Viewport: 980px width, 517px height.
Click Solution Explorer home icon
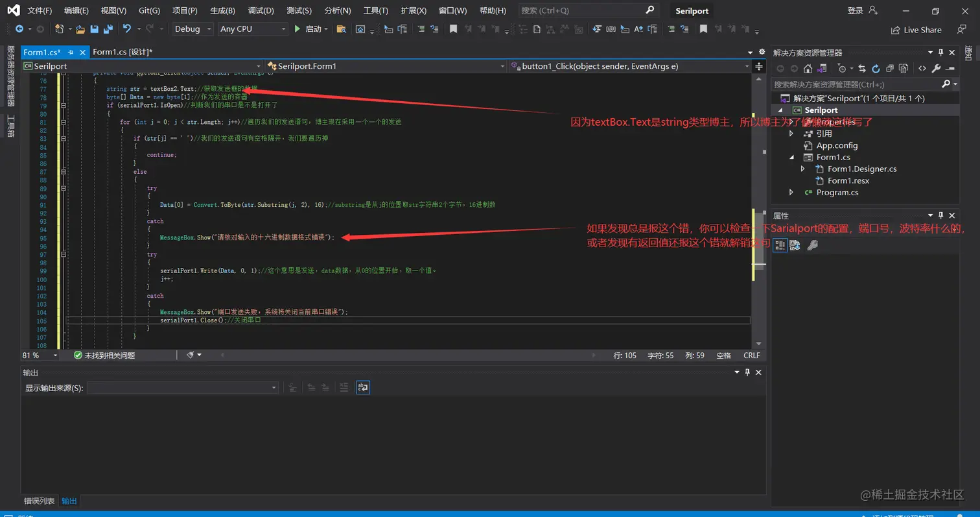(808, 68)
